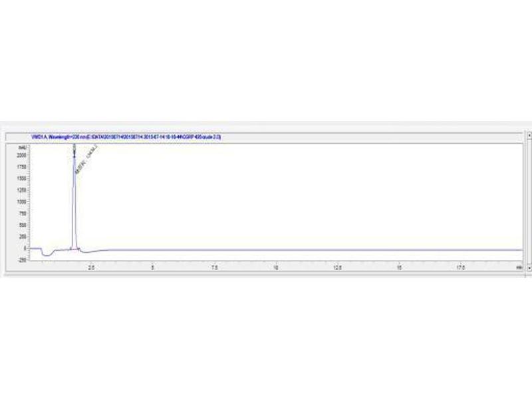Click the scroll down arrow of vertical scrollbar
The height and width of the screenshot is (399, 532).
point(529,267)
